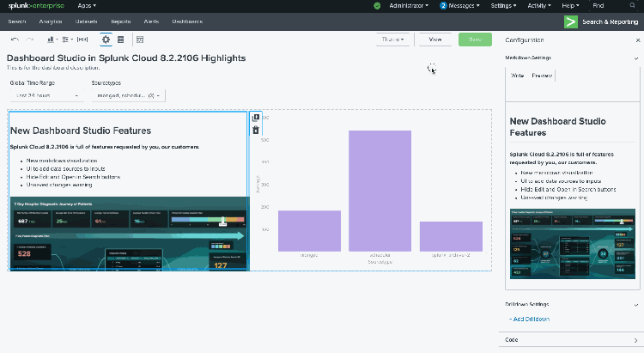Open the Global Time Range dropdown
The image size is (644, 353).
[x=46, y=95]
